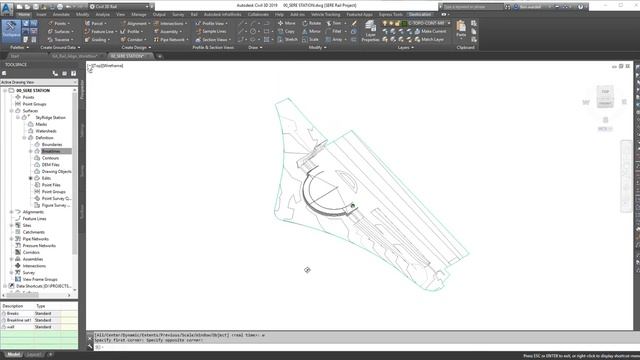Click the Autodesk application menu logo
The height and width of the screenshot is (360, 640).
pyautogui.click(x=7, y=8)
